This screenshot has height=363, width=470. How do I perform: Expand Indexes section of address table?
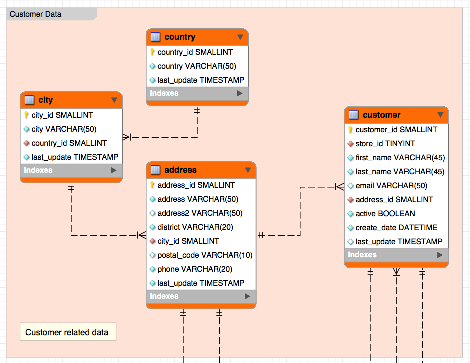247,296
